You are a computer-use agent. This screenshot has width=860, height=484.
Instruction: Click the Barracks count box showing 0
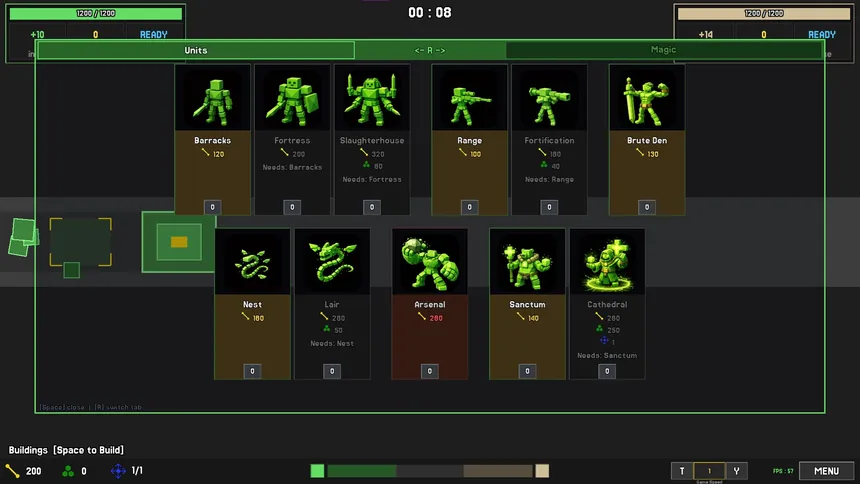tap(213, 207)
